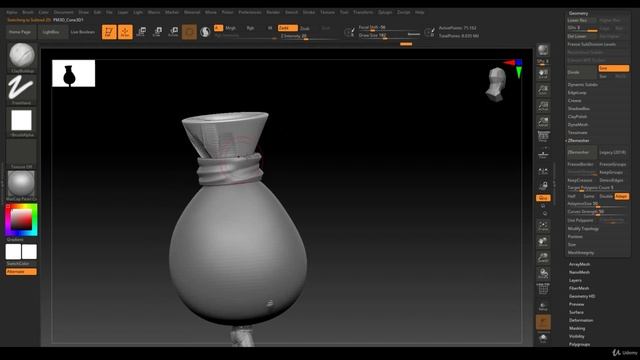Select the Move transform icon
Screen dimensions: 640x360
[x=141, y=32]
